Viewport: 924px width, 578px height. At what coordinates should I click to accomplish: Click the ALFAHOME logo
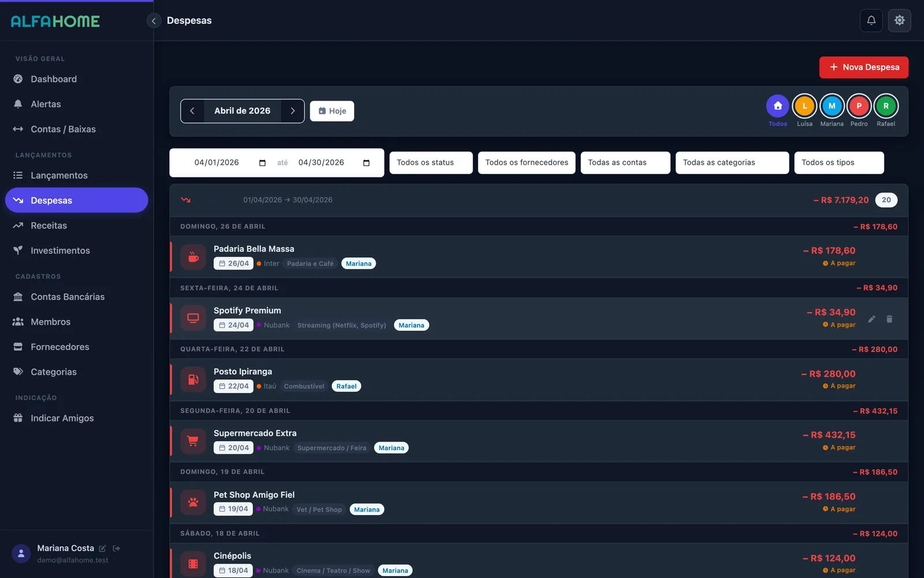point(55,21)
